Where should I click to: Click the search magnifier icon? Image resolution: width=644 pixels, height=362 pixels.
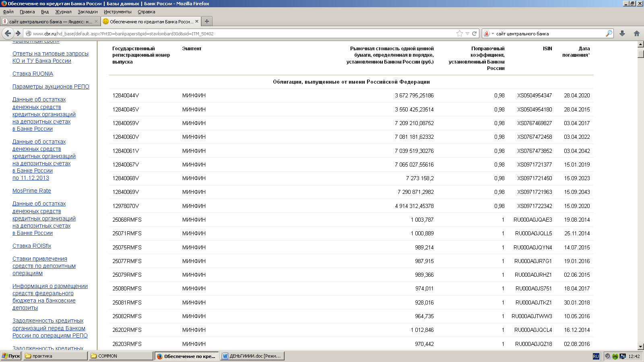tap(609, 33)
